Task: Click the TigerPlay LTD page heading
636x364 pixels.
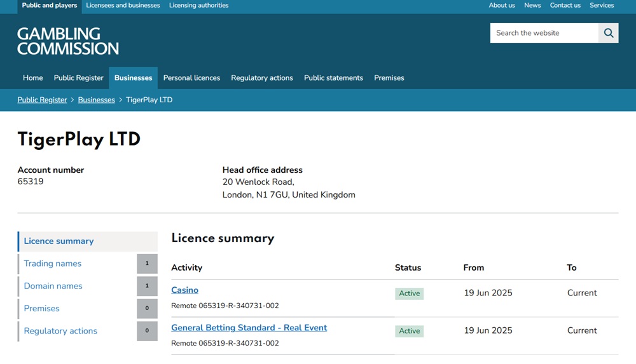Action: click(x=79, y=140)
